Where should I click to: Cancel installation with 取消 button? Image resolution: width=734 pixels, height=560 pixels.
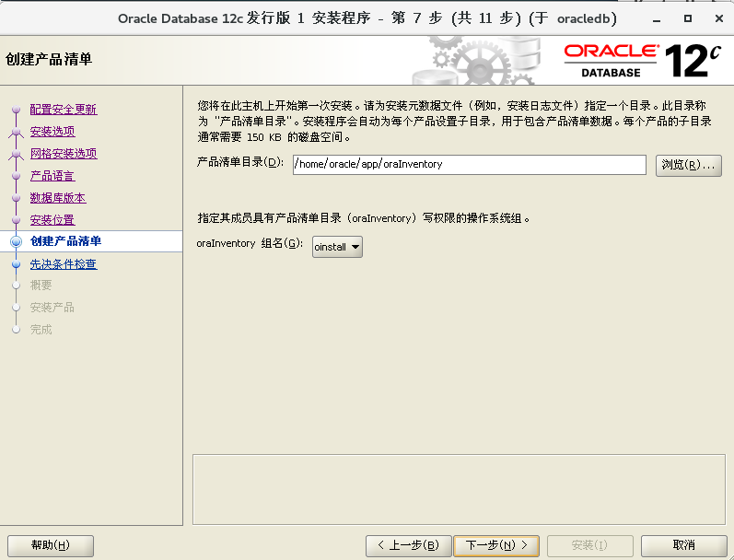click(684, 545)
